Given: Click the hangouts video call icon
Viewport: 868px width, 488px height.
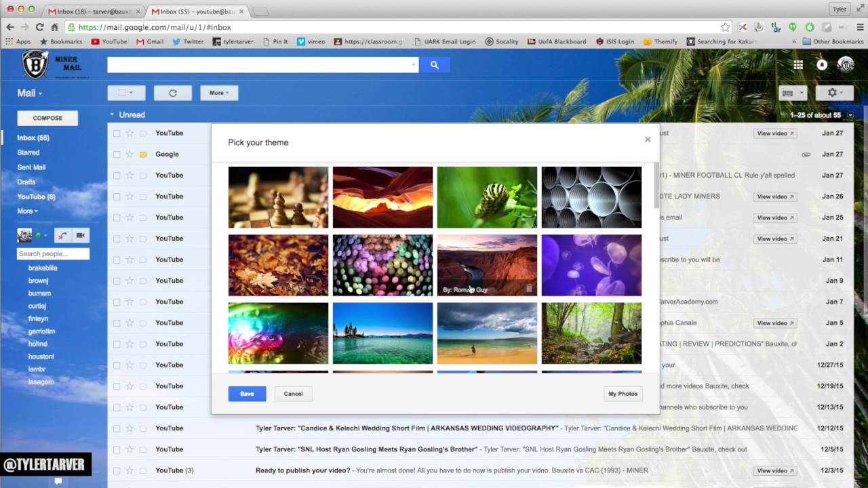Looking at the screenshot, I should pos(81,235).
